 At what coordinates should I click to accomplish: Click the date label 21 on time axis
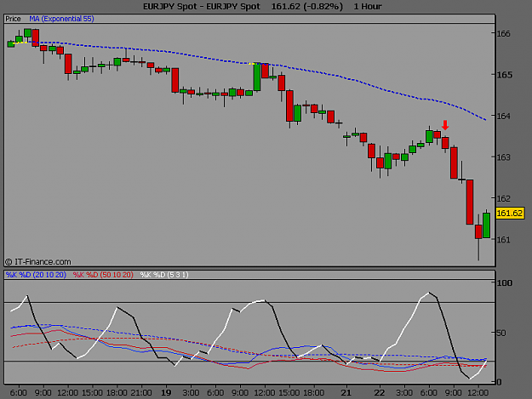pos(346,393)
